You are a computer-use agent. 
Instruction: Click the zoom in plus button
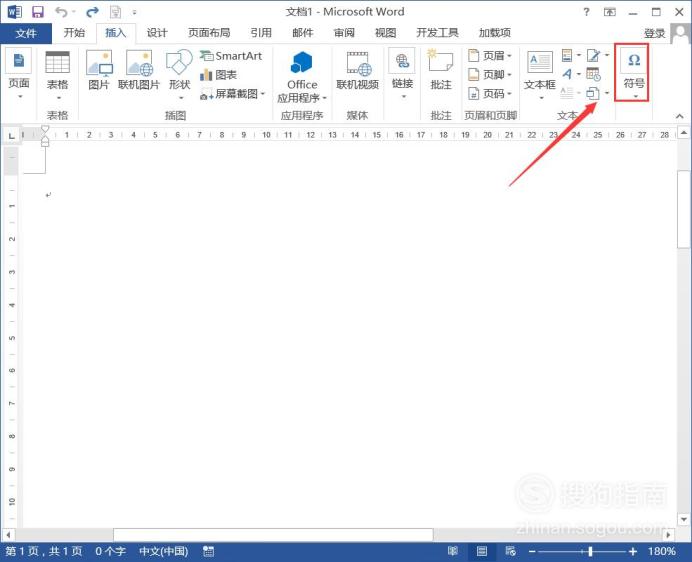633,551
